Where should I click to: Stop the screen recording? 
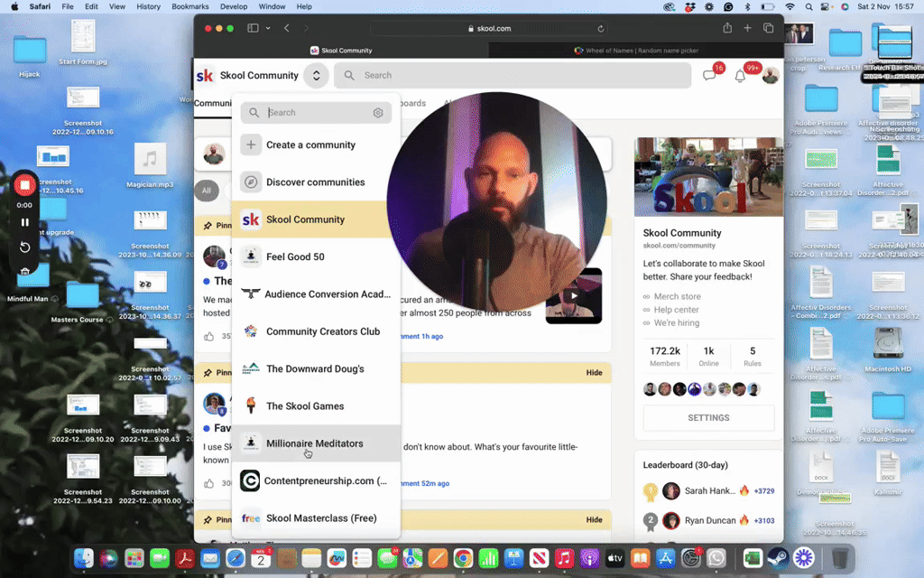[x=24, y=185]
